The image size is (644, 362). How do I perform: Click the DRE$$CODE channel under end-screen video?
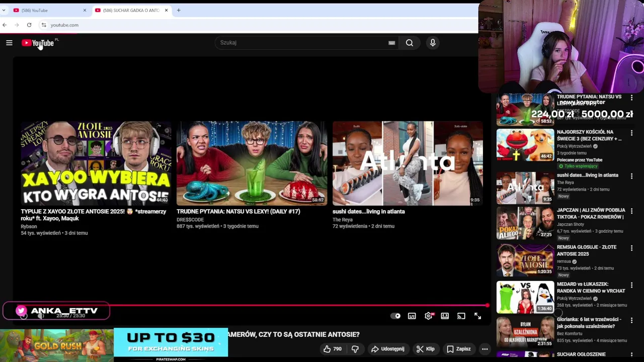click(190, 220)
